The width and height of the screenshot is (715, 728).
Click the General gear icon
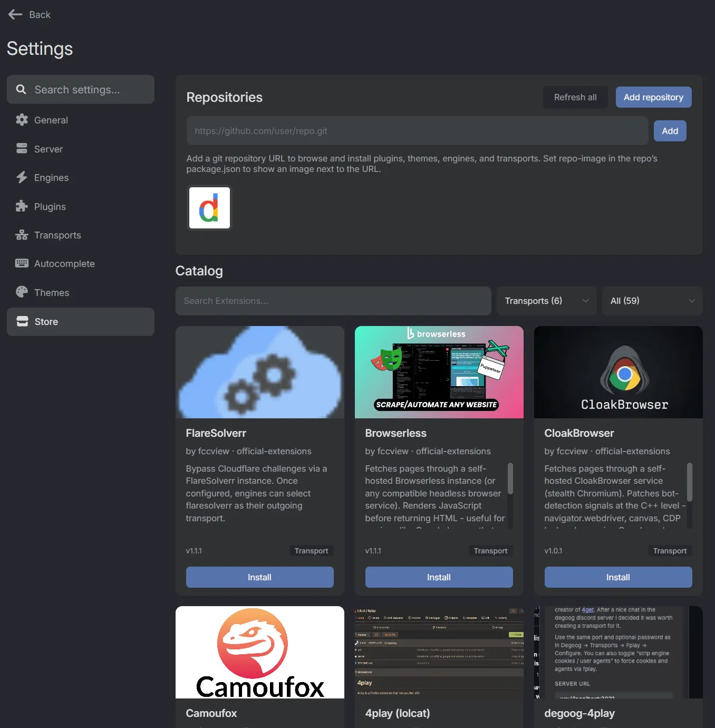(22, 120)
